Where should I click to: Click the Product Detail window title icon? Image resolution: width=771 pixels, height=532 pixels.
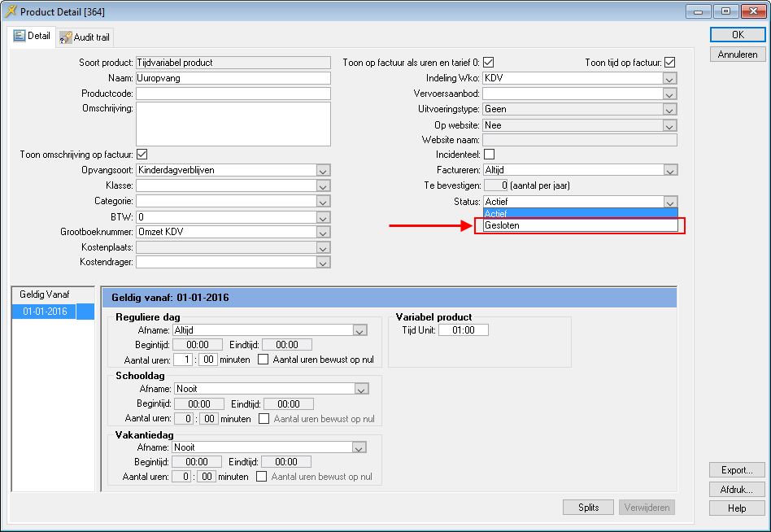(11, 12)
